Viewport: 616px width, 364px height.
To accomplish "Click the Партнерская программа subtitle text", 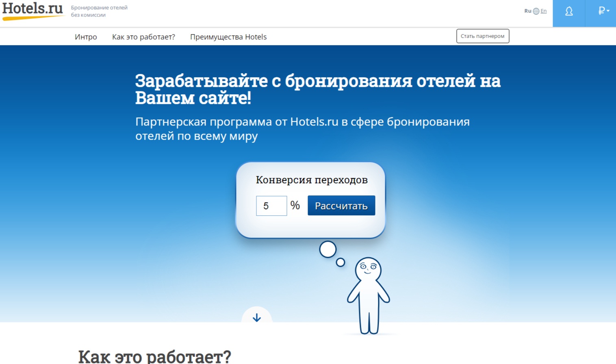I will tap(302, 128).
